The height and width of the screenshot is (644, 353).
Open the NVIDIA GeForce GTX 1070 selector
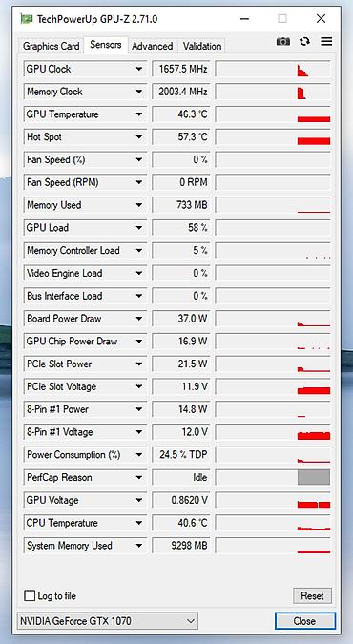tap(107, 620)
